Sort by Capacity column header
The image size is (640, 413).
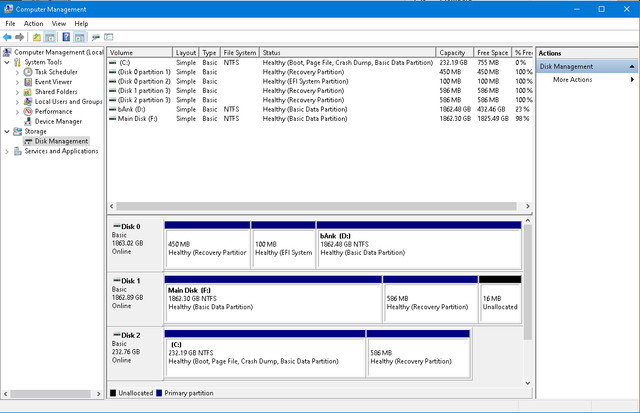(x=455, y=53)
